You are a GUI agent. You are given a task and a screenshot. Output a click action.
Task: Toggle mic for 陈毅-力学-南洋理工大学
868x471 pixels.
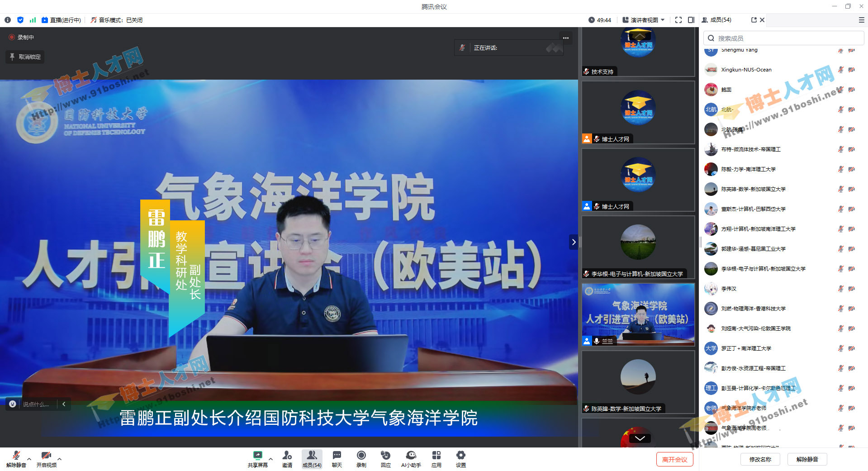841,169
